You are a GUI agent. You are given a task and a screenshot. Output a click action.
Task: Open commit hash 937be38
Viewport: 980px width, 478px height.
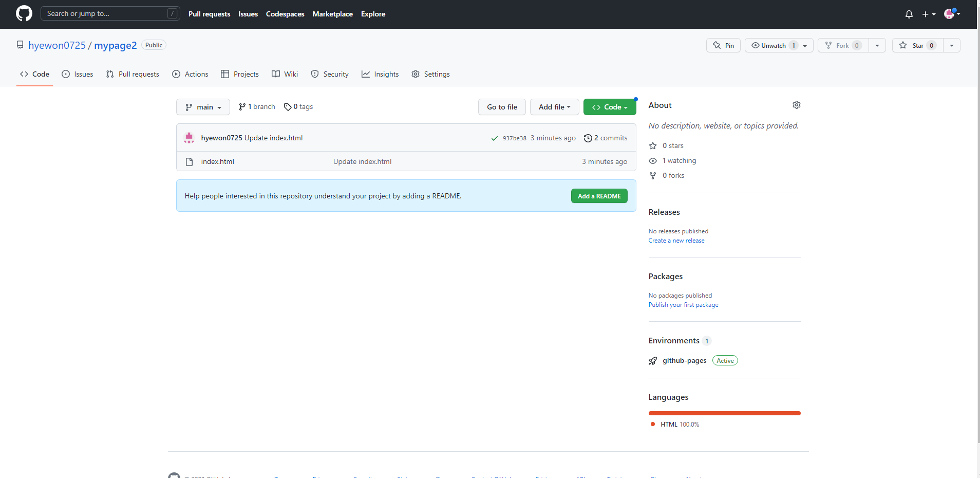[x=515, y=138]
